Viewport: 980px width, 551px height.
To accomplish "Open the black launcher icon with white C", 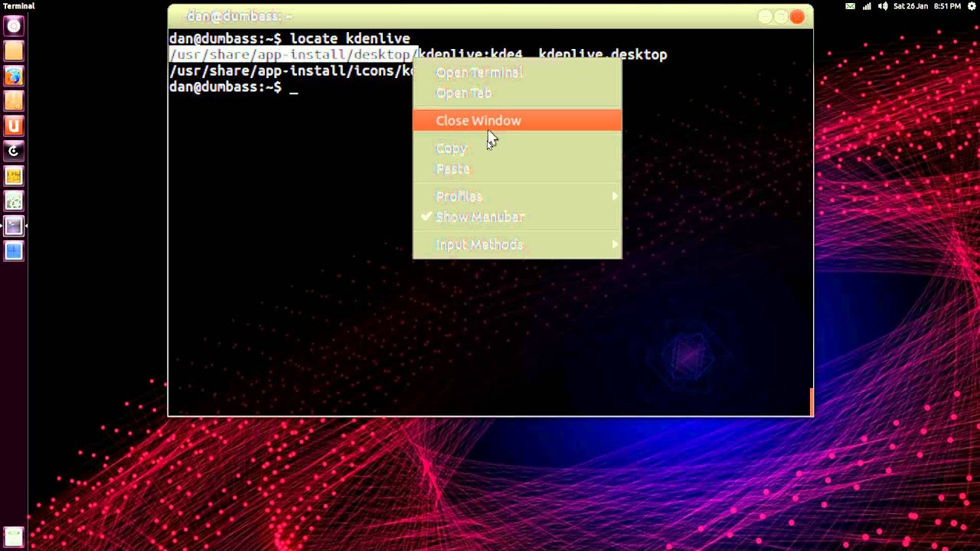I will pos(14,151).
